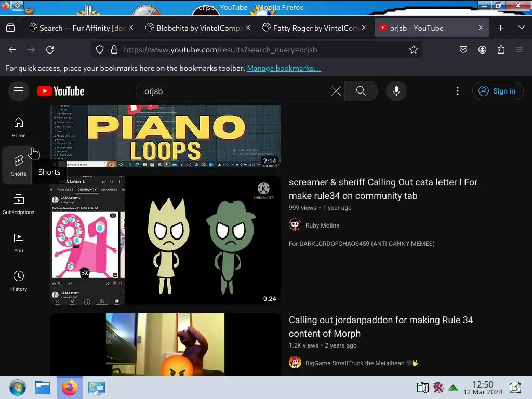Click the show desktop corner icon

(515, 387)
